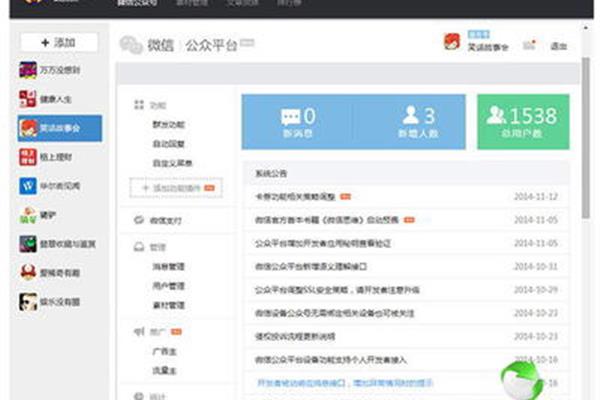Open the notification icon beside 退出
The height and width of the screenshot is (400, 600).
tap(529, 45)
